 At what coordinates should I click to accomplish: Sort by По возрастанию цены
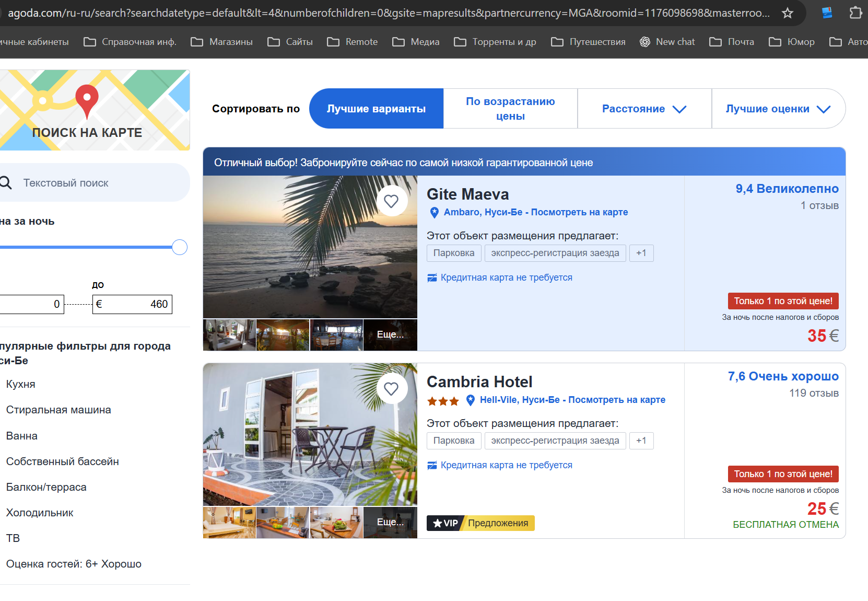510,109
